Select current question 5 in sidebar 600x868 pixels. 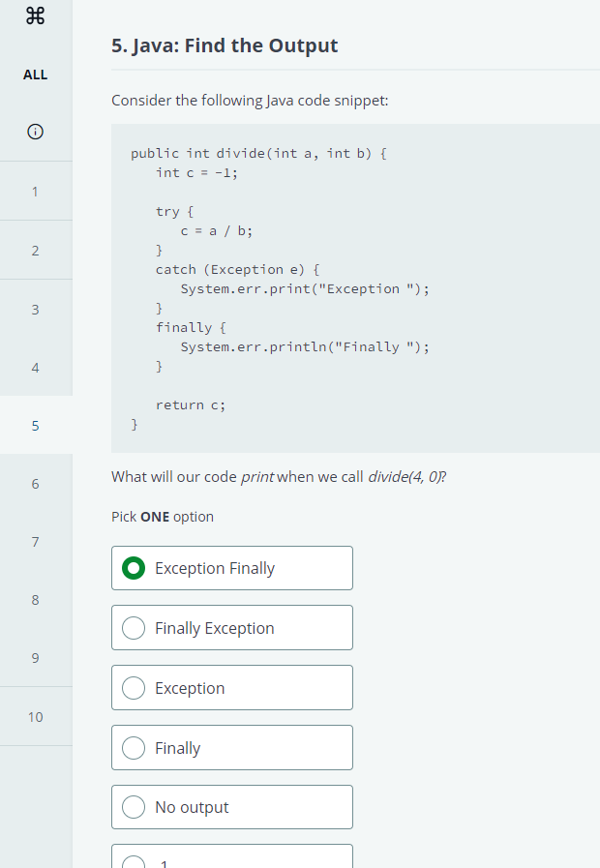pyautogui.click(x=36, y=425)
